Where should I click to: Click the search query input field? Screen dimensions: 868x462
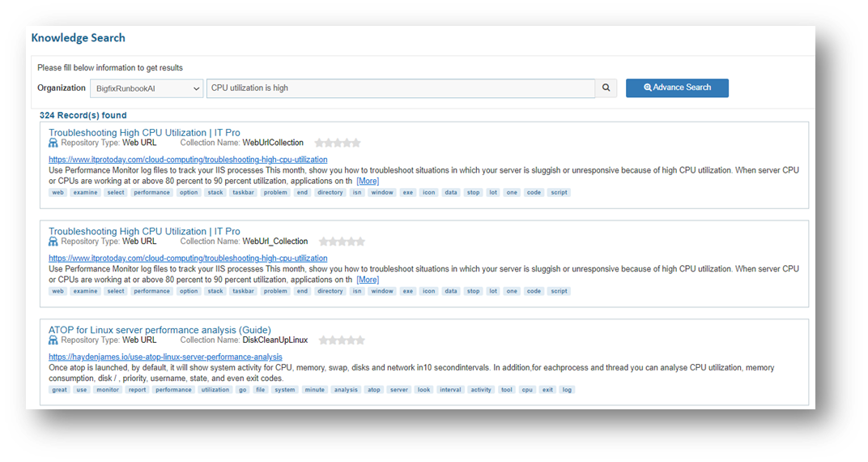(x=400, y=88)
